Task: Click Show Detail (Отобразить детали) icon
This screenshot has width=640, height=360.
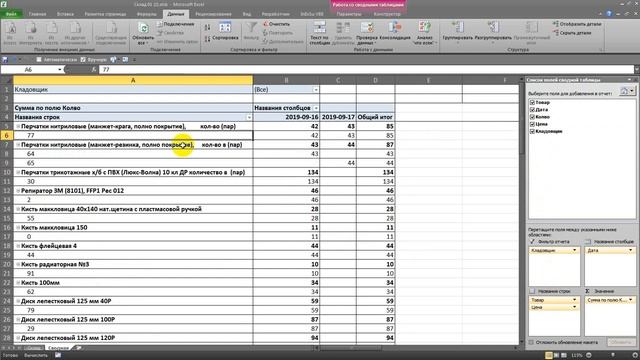Action: 556,24
